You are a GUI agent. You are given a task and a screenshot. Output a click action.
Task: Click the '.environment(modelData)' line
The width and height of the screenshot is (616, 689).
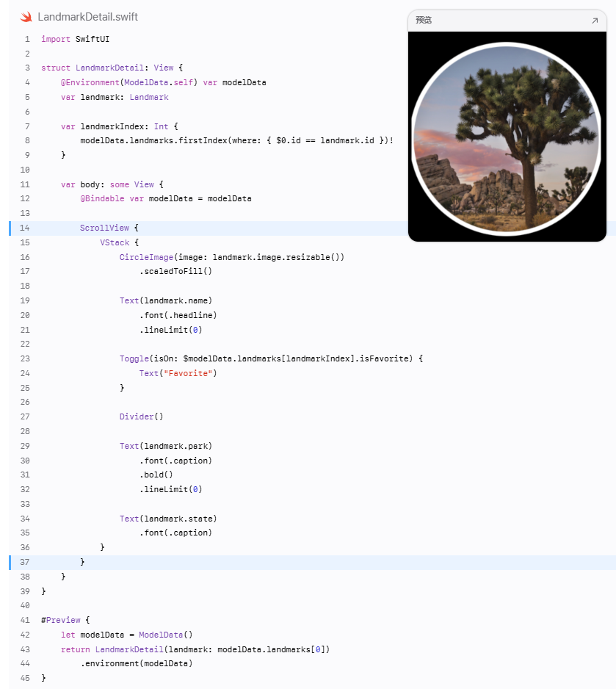point(137,663)
